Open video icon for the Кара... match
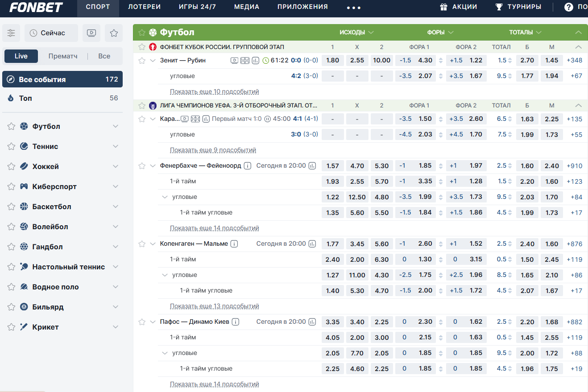Viewport: 588px width, 392px height. pyautogui.click(x=184, y=119)
